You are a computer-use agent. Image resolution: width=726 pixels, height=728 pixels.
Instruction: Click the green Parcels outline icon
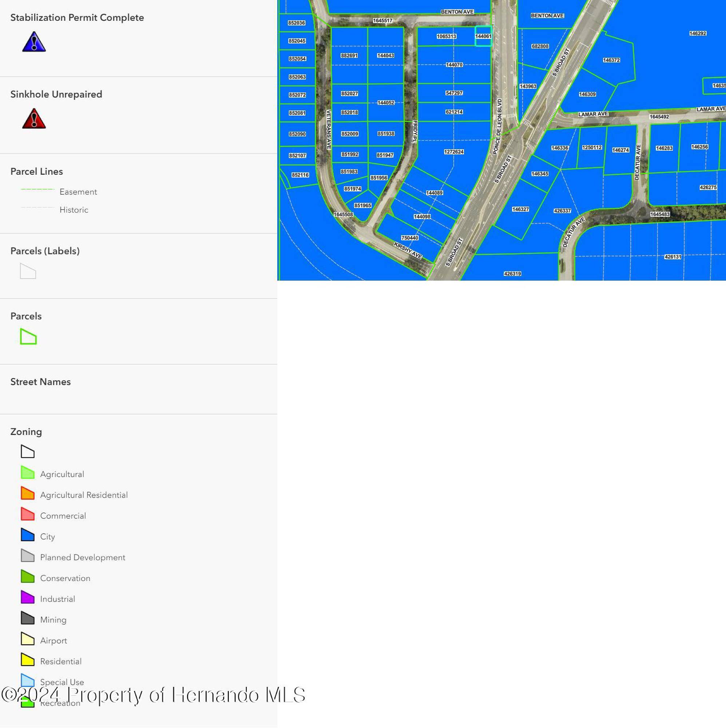point(28,336)
